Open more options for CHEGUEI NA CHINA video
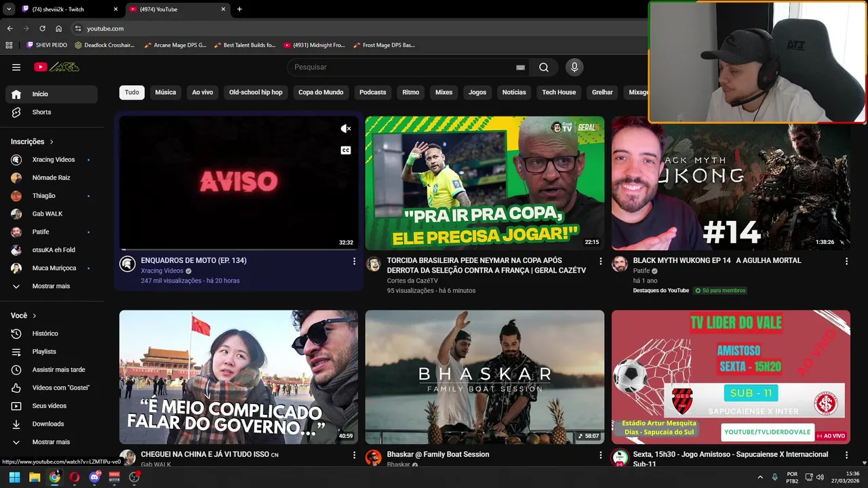 pyautogui.click(x=354, y=455)
